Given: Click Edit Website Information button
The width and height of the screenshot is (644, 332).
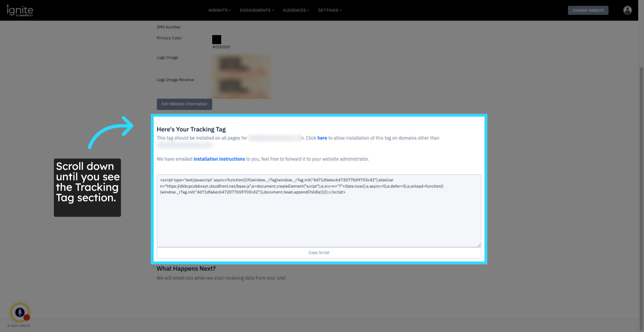Looking at the screenshot, I should click(x=184, y=104).
